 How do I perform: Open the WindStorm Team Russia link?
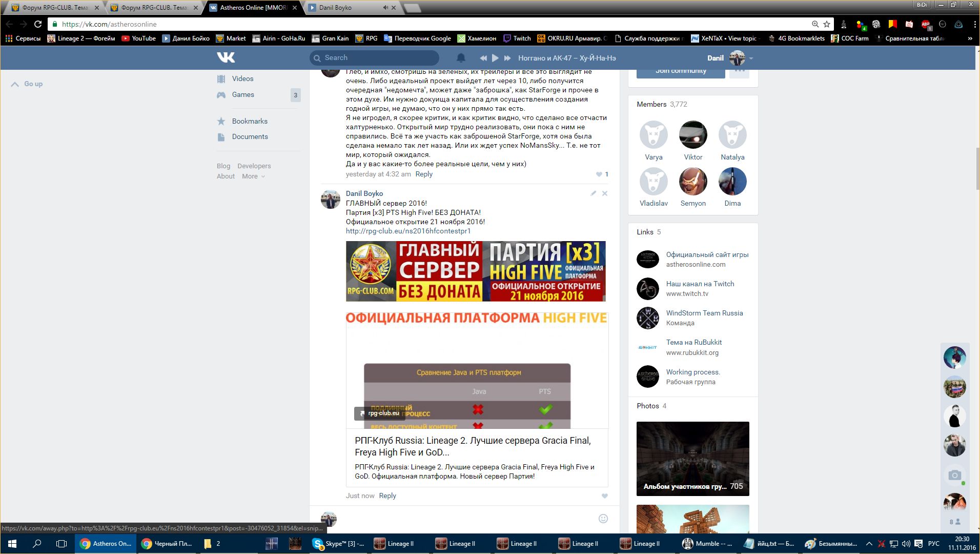704,313
